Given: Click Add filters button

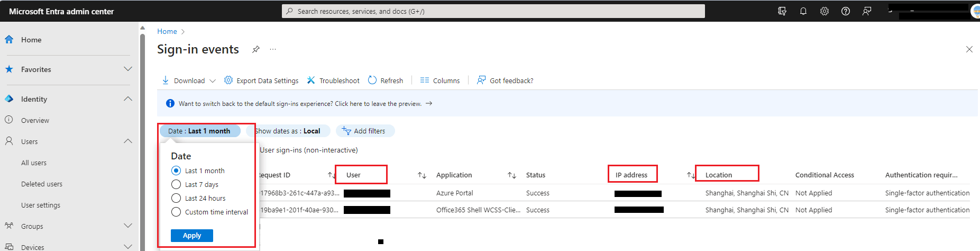Looking at the screenshot, I should [x=365, y=131].
